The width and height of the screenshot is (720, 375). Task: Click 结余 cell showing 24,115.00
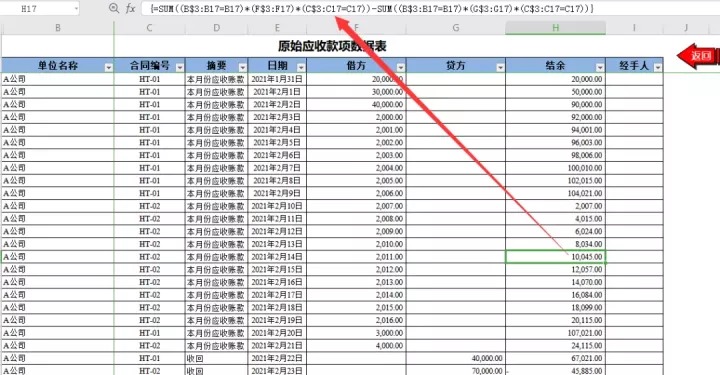coord(556,346)
